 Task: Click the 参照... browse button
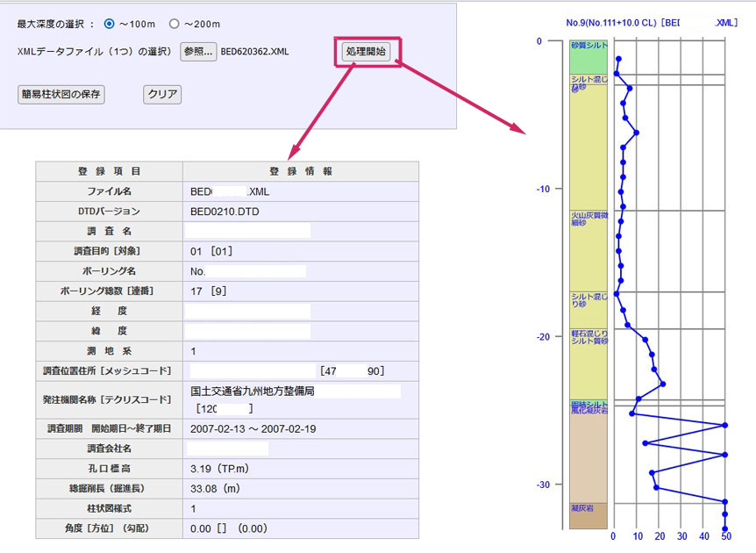coord(198,52)
